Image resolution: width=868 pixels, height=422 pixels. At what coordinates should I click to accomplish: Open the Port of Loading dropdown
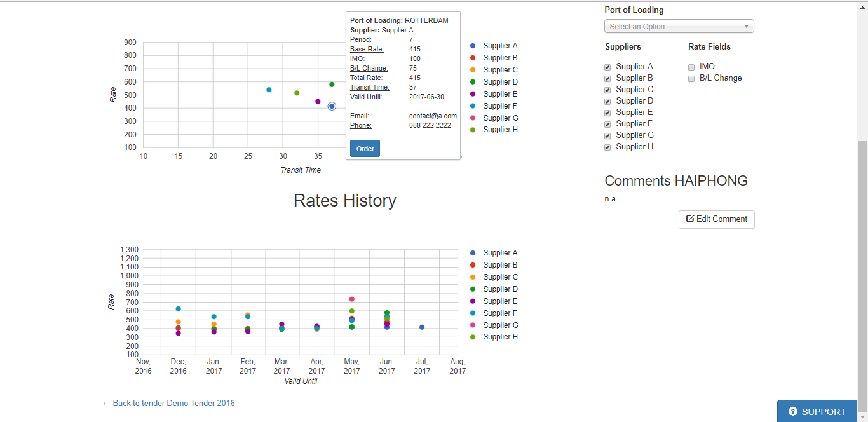pos(679,27)
